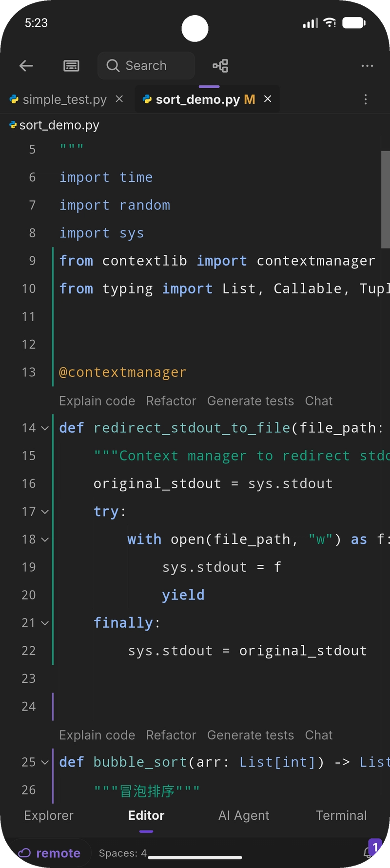Click Chat above bubble_sort
This screenshot has width=390, height=868.
point(319,735)
